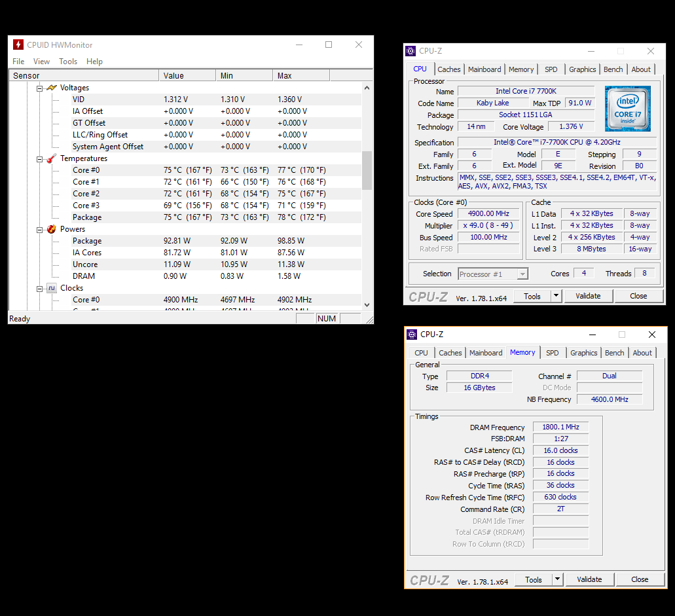Click Tools button in Memory CPU-Z window

point(534,580)
